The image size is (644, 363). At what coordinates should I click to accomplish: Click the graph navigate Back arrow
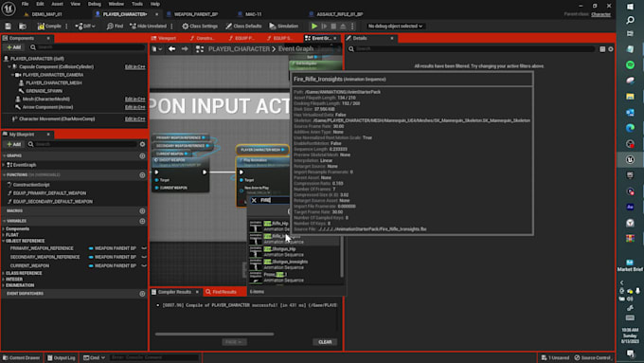(x=171, y=49)
